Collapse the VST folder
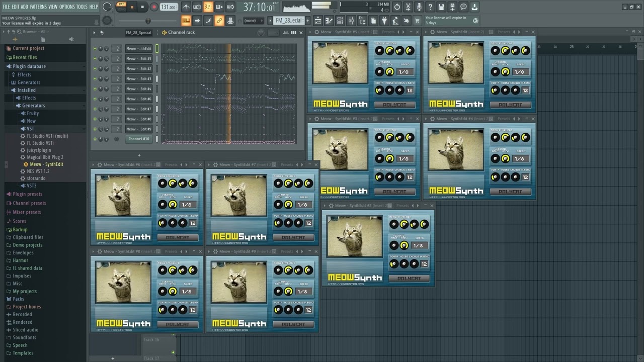 pos(30,129)
